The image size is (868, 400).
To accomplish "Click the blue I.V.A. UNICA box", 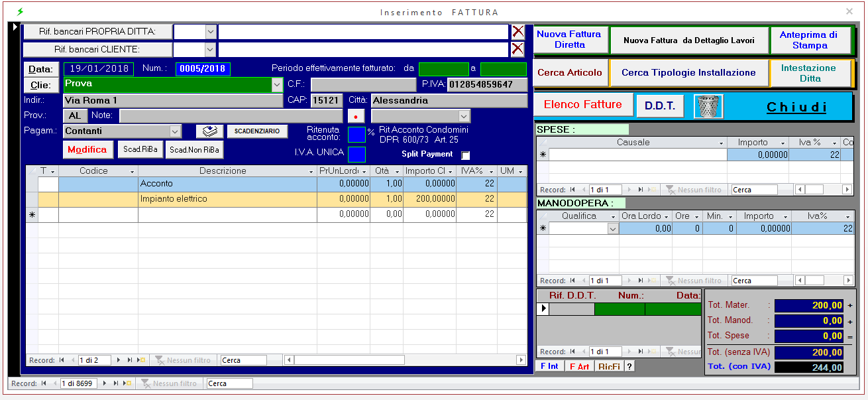I will click(x=356, y=155).
